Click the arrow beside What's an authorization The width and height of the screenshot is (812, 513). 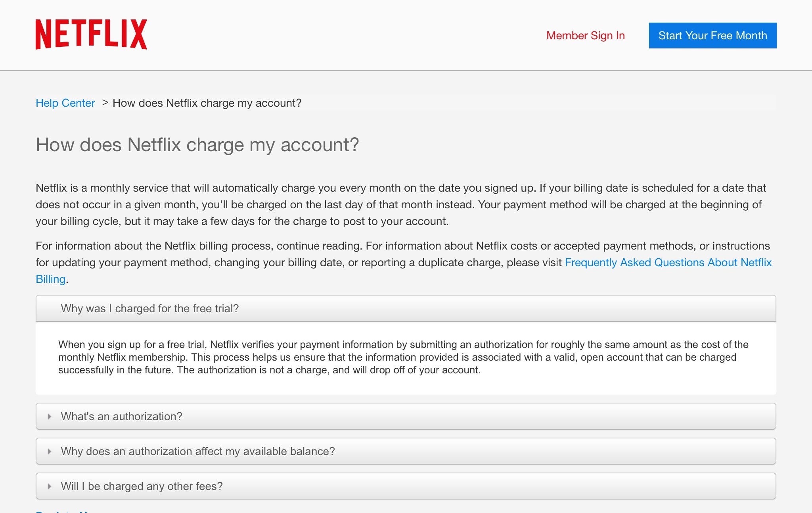coord(50,417)
